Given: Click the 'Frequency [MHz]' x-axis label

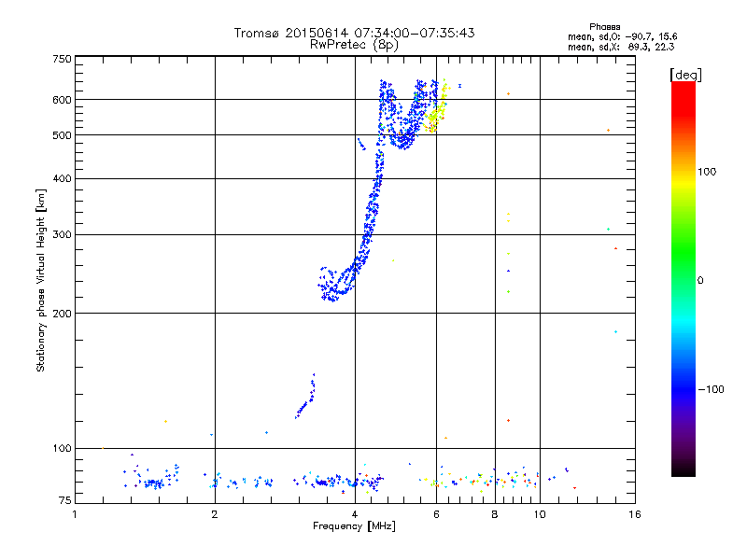Looking at the screenshot, I should coord(354,526).
